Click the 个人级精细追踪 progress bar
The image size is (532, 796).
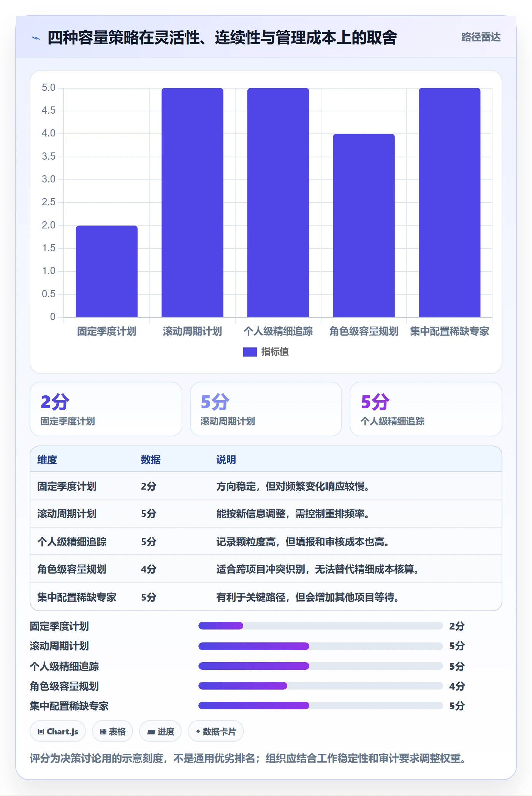click(321, 666)
